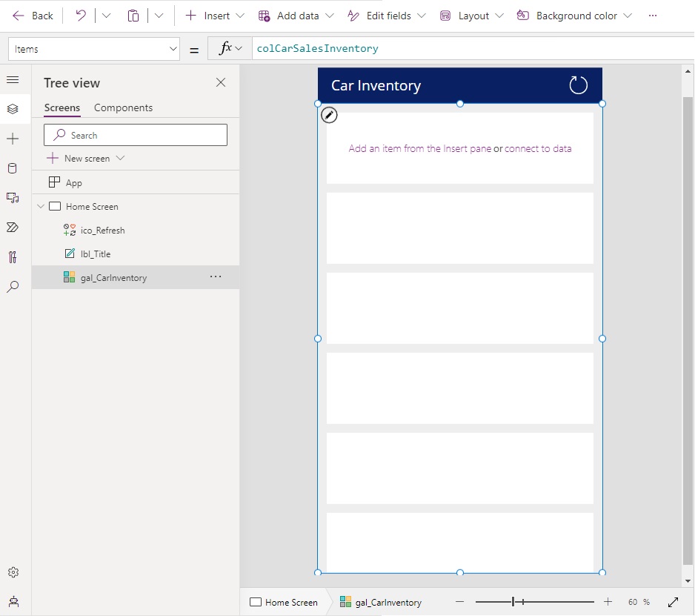
Task: Open the Advanced tools icon in sidebar
Action: [x=13, y=257]
